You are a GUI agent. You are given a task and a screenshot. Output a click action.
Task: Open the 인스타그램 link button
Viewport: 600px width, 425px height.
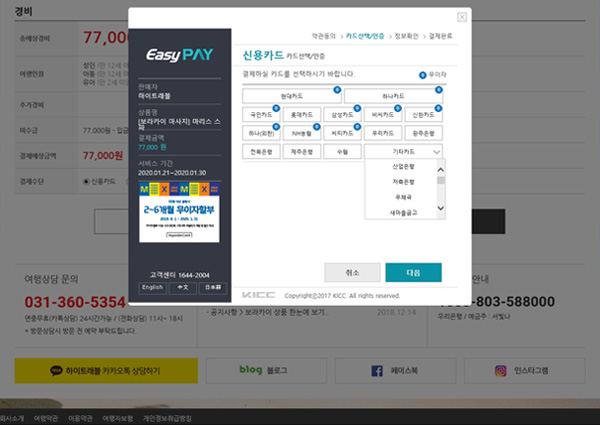pyautogui.click(x=524, y=370)
